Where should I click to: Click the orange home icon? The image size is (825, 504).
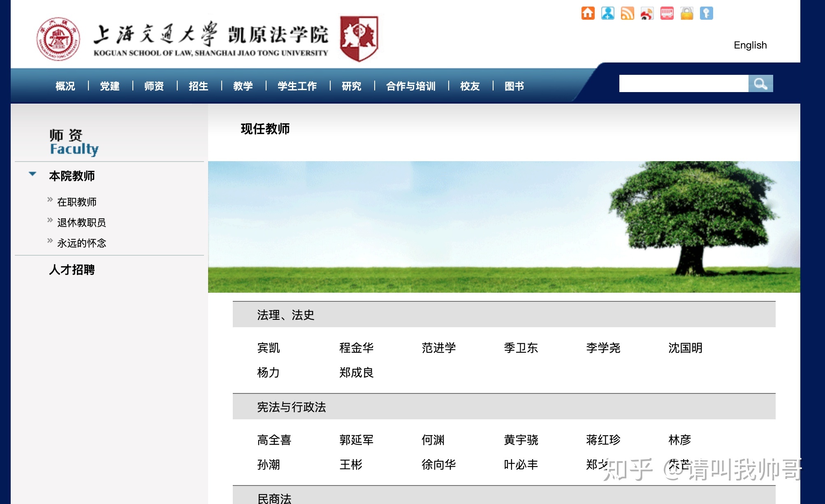click(588, 13)
